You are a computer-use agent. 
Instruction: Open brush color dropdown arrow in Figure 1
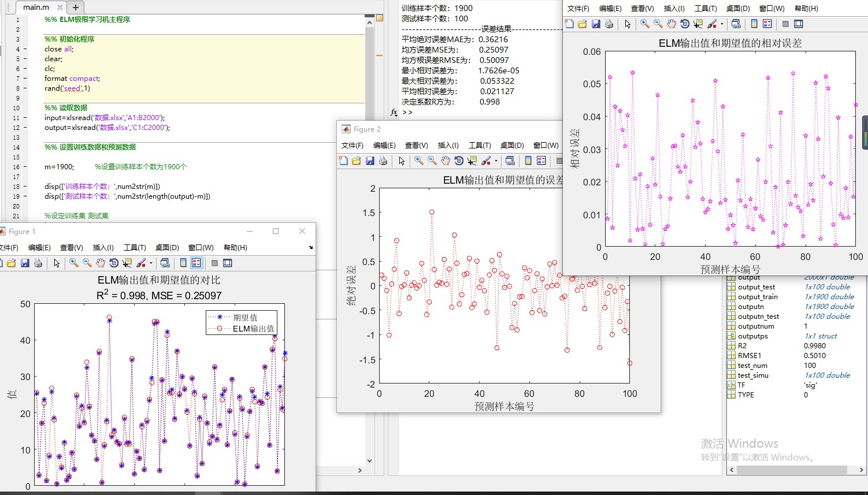(x=151, y=263)
